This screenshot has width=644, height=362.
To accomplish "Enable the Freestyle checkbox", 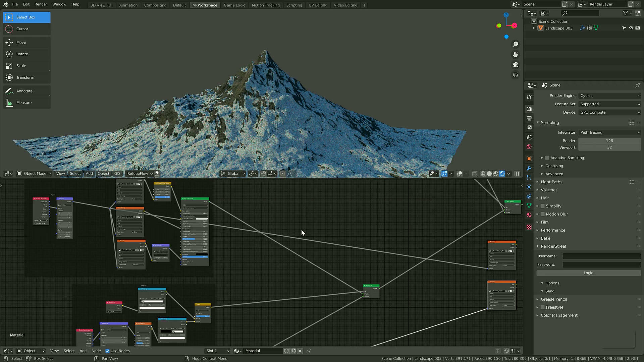I will click(x=542, y=307).
